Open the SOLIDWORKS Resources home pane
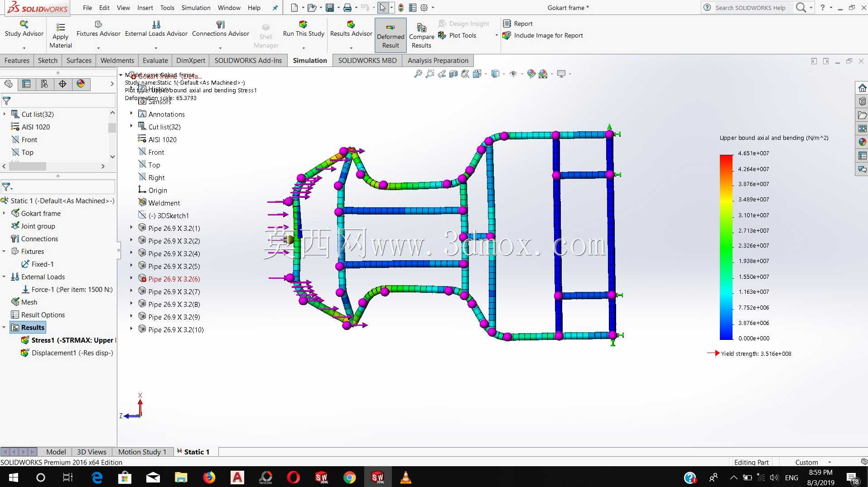This screenshot has width=868, height=487. [x=862, y=88]
